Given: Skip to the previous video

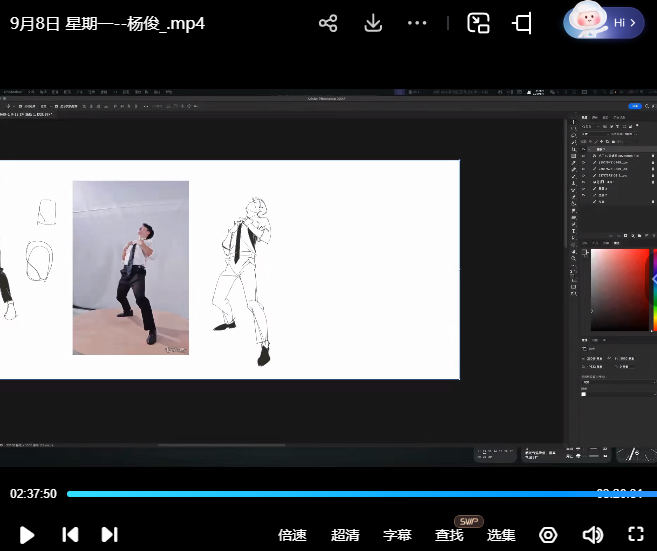Looking at the screenshot, I should point(70,535).
